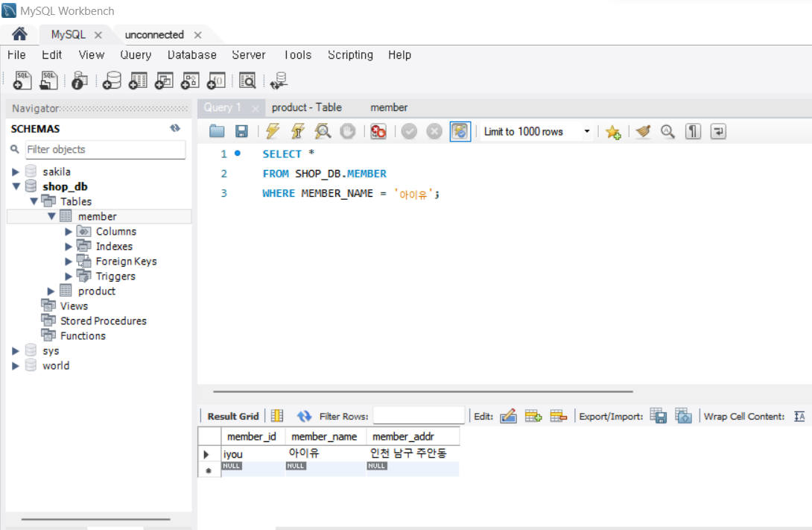The height and width of the screenshot is (530, 812).
Task: Export recordset to an external file
Action: tap(659, 416)
